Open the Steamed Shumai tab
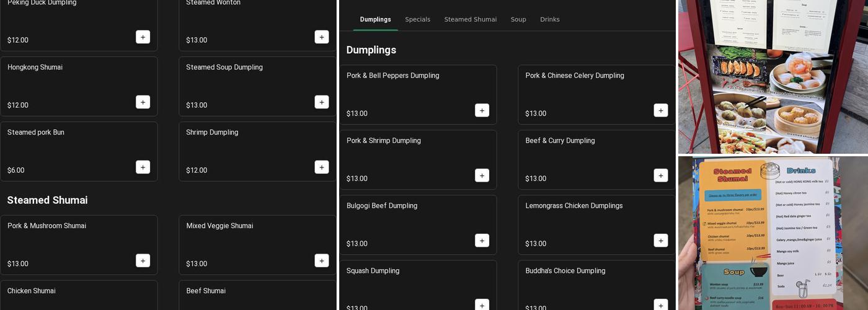The image size is (868, 310). (470, 19)
